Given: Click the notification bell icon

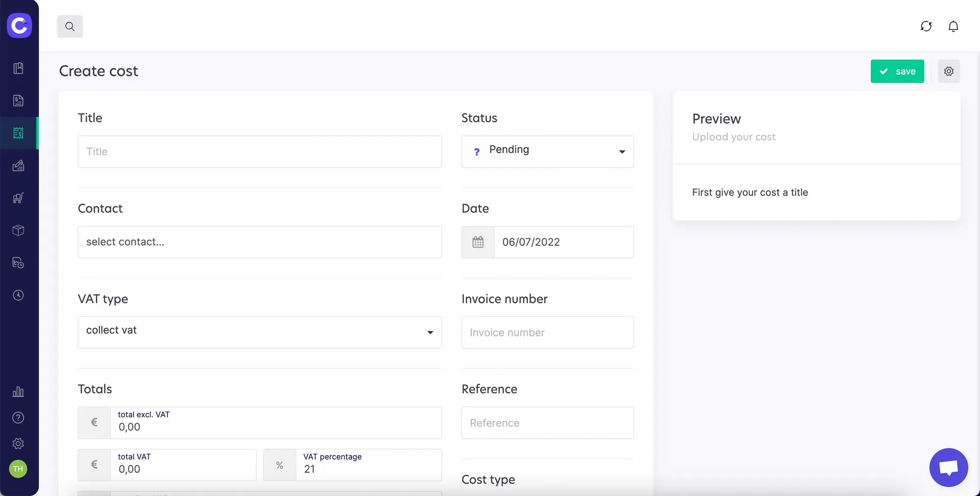Looking at the screenshot, I should [953, 27].
